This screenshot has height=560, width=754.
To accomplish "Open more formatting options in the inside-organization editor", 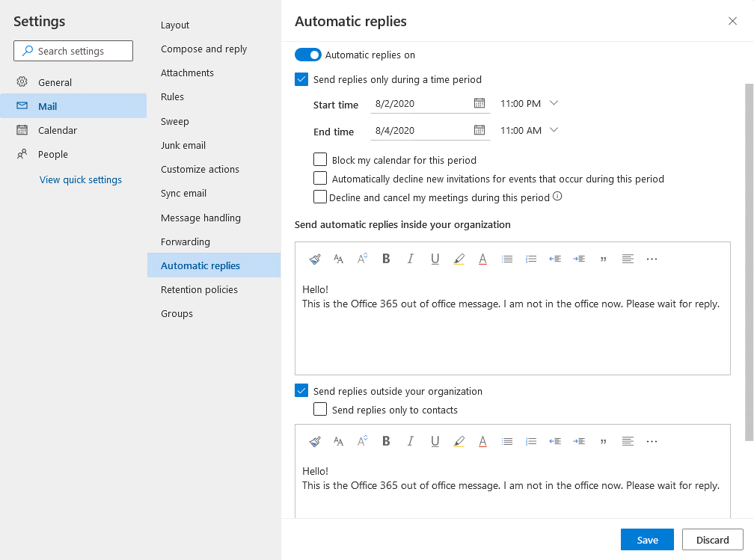I will click(652, 259).
